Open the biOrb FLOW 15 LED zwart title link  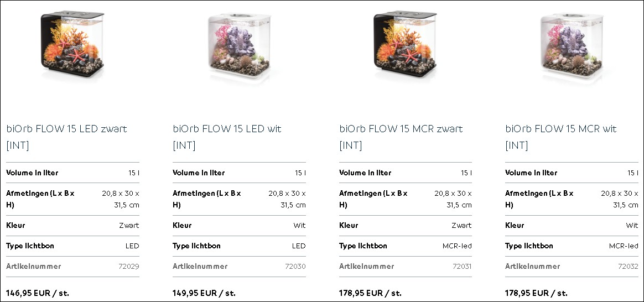[66, 137]
